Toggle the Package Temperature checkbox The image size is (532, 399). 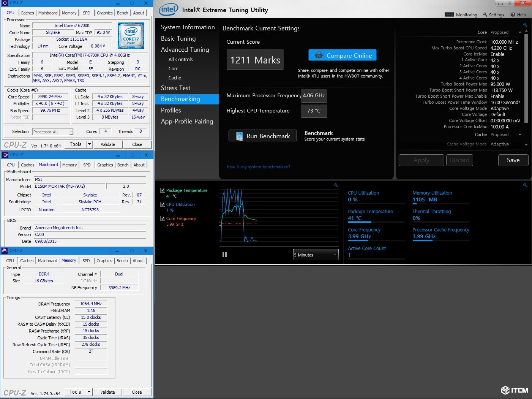tap(163, 190)
